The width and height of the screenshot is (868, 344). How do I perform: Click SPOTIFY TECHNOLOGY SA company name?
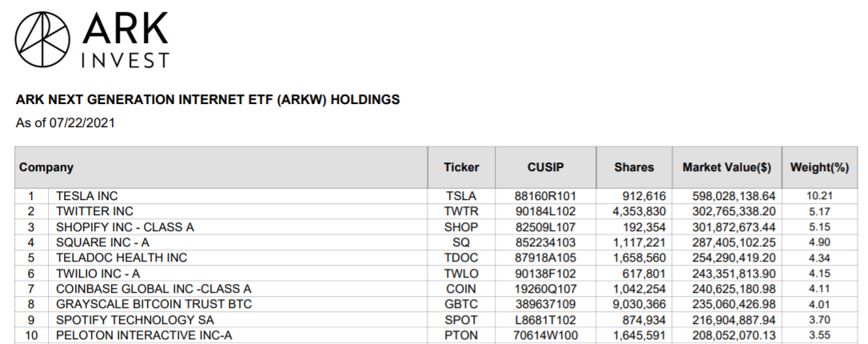[125, 319]
